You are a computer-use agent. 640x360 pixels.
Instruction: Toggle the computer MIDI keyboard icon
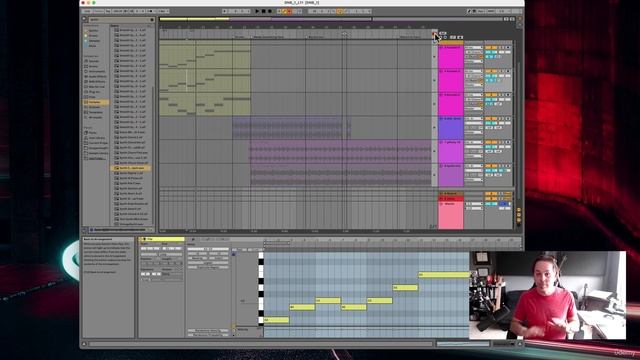tap(474, 11)
